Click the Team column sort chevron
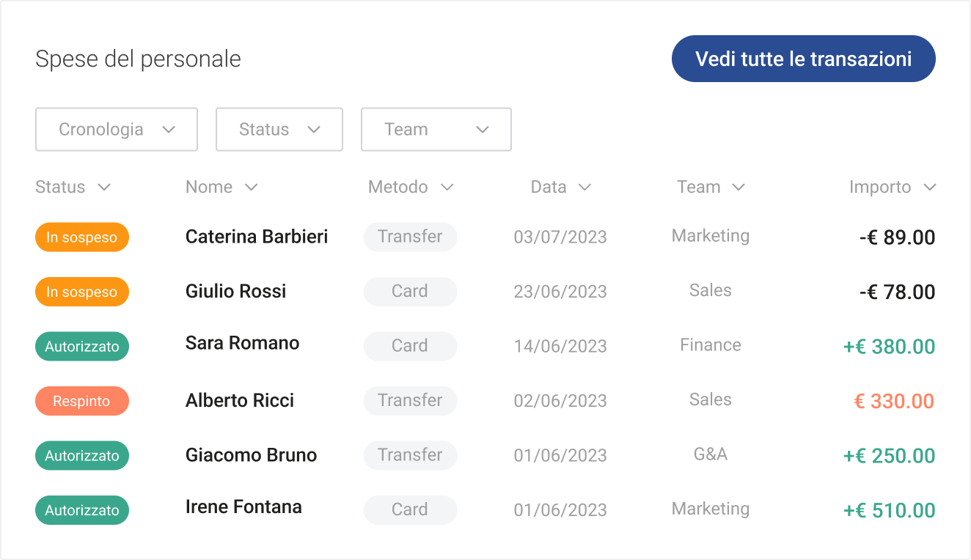 point(739,188)
